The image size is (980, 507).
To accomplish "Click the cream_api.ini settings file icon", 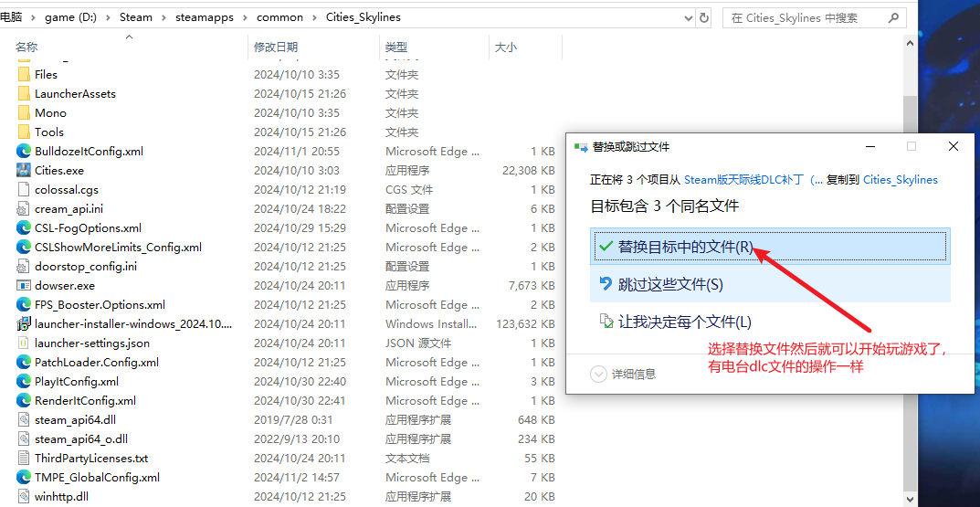I will point(24,209).
